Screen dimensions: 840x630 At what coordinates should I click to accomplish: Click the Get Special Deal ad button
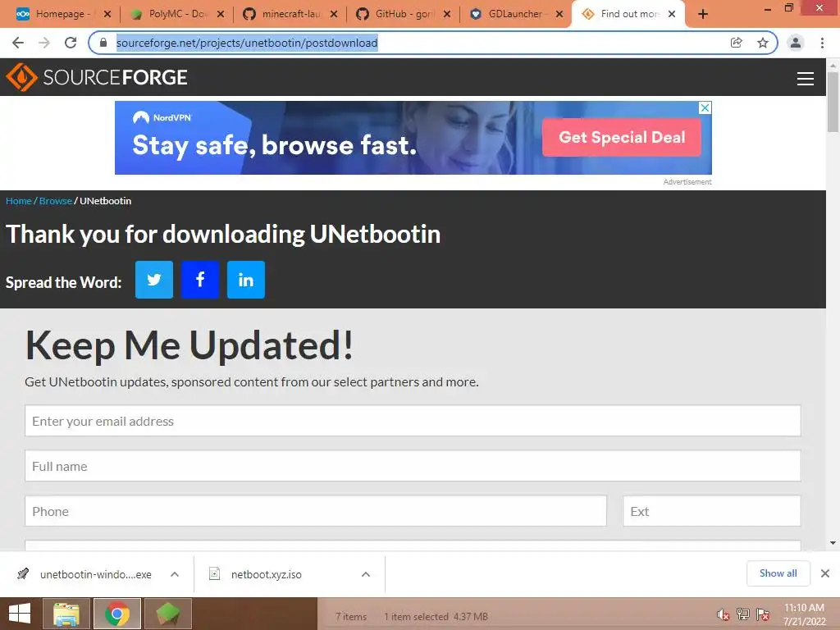[622, 137]
